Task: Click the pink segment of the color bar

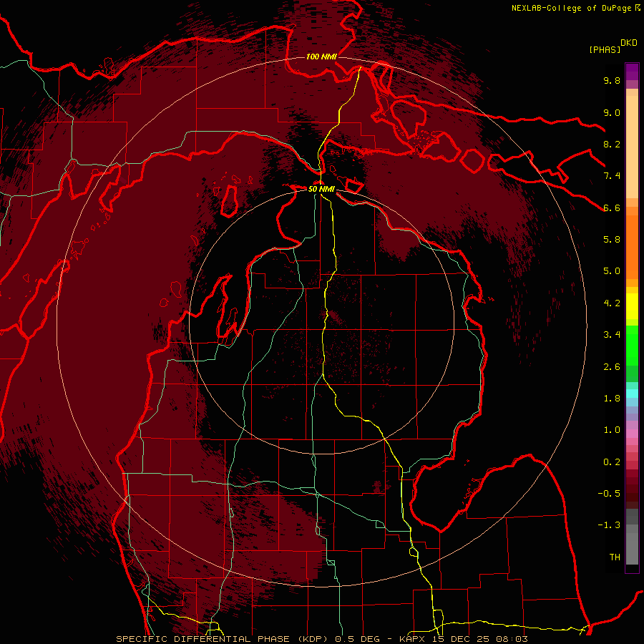Action: [632, 434]
